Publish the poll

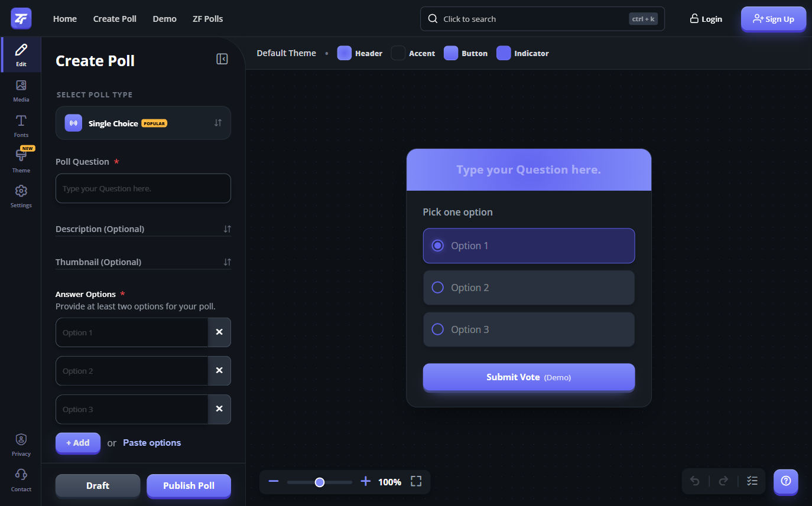click(189, 485)
